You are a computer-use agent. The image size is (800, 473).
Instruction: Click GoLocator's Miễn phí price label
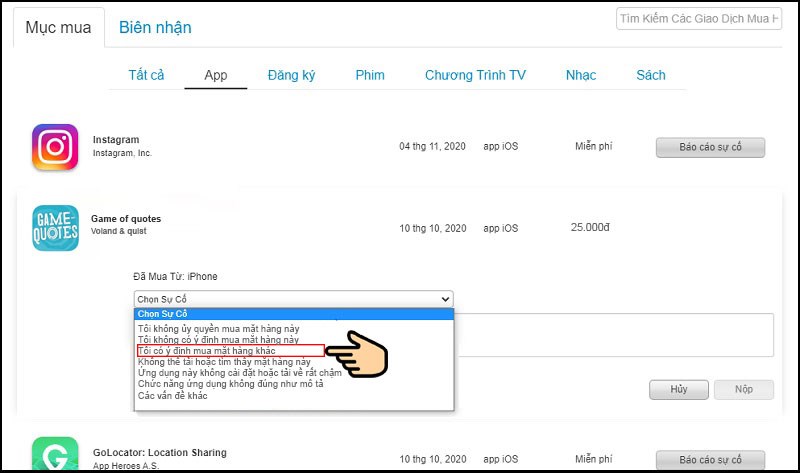pos(593,459)
